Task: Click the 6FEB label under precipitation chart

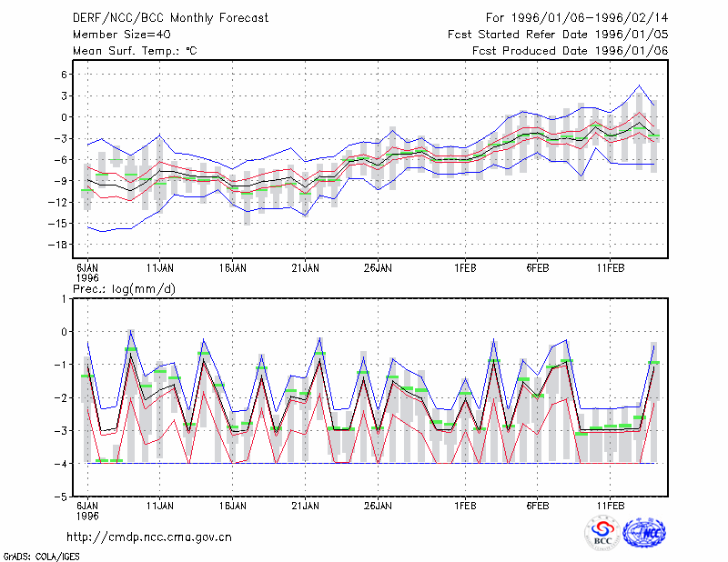Action: 537,506
